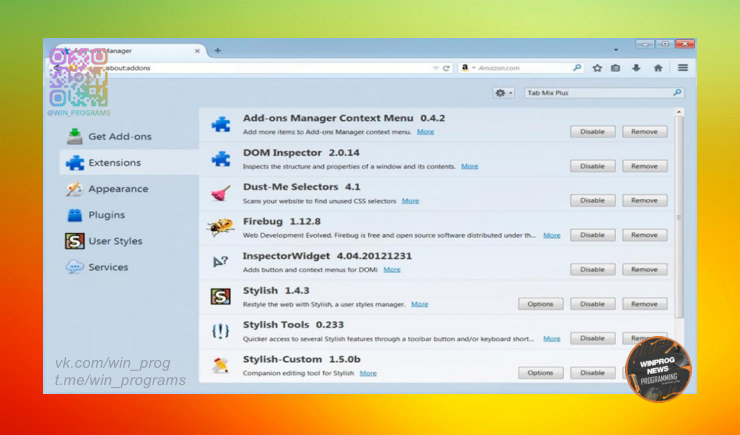This screenshot has width=740, height=435.
Task: Select the Firebug 1.12.8 title text
Action: [282, 221]
